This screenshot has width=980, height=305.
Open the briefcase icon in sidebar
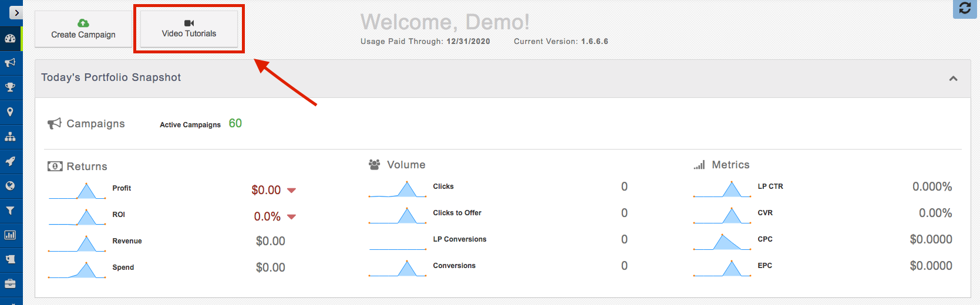[10, 284]
